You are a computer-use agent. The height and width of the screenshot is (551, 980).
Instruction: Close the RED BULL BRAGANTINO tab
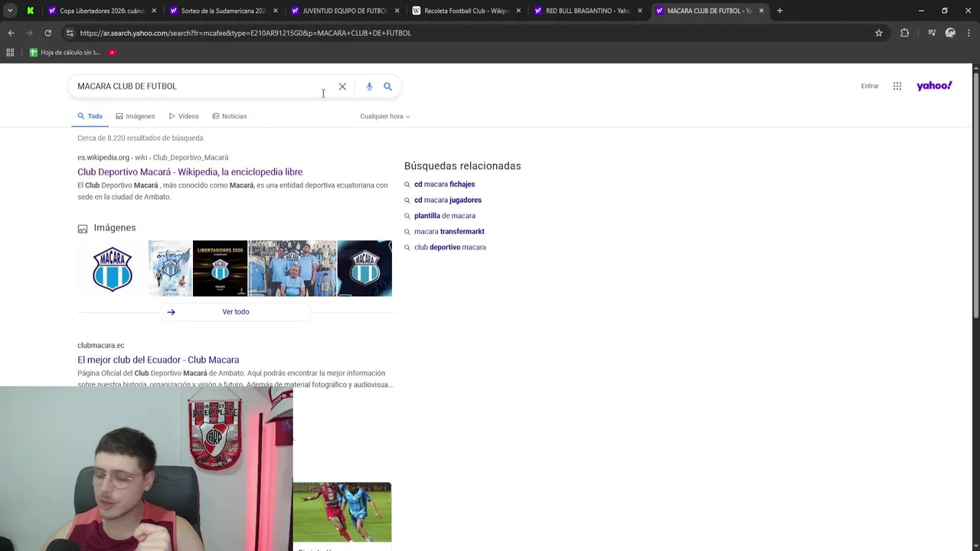click(x=640, y=11)
